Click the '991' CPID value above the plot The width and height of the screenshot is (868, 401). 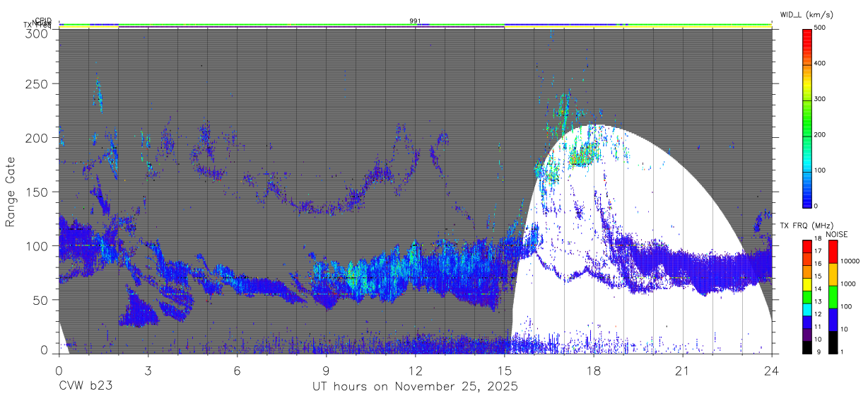(x=415, y=21)
